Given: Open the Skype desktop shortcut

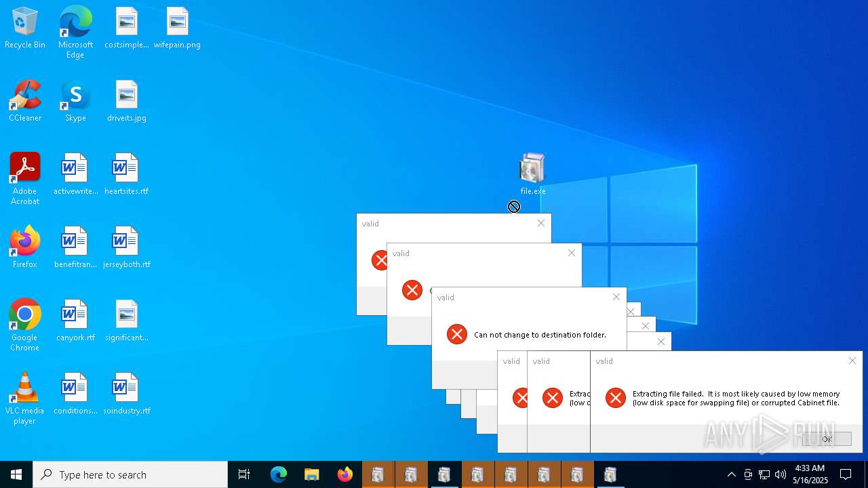Looking at the screenshot, I should 75,102.
